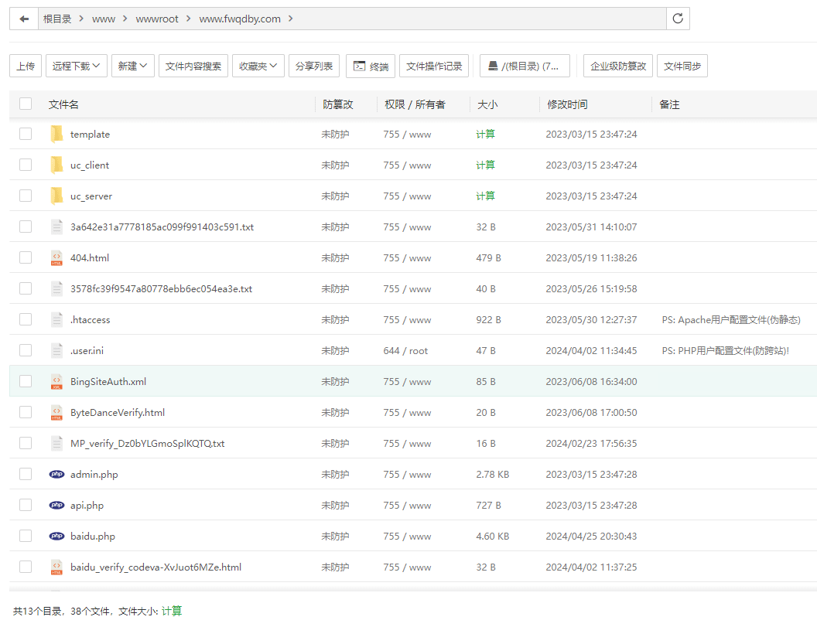
Task: Click chevron after 根目录 in breadcrumb
Action: point(81,19)
